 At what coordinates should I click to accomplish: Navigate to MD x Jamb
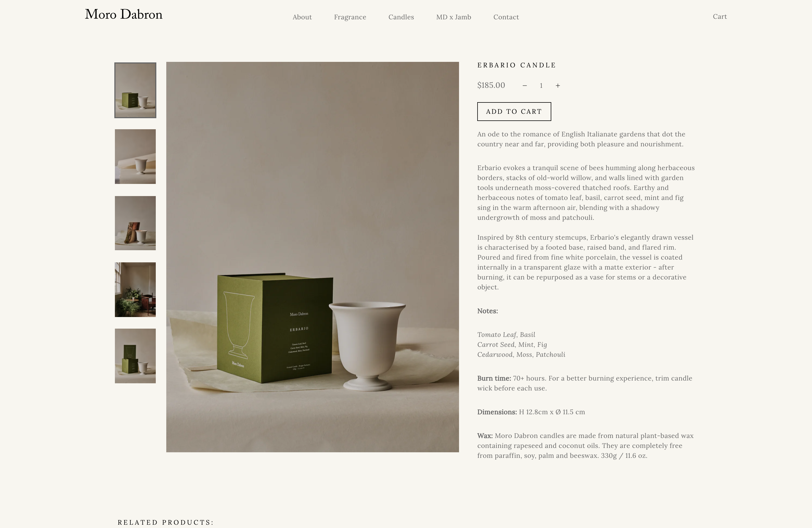pos(454,17)
